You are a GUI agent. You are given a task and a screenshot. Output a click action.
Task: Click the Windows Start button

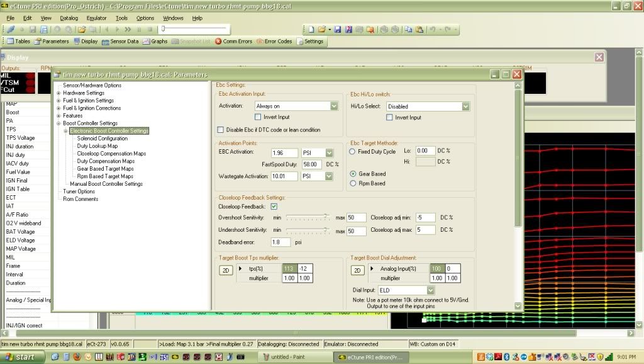[21, 356]
